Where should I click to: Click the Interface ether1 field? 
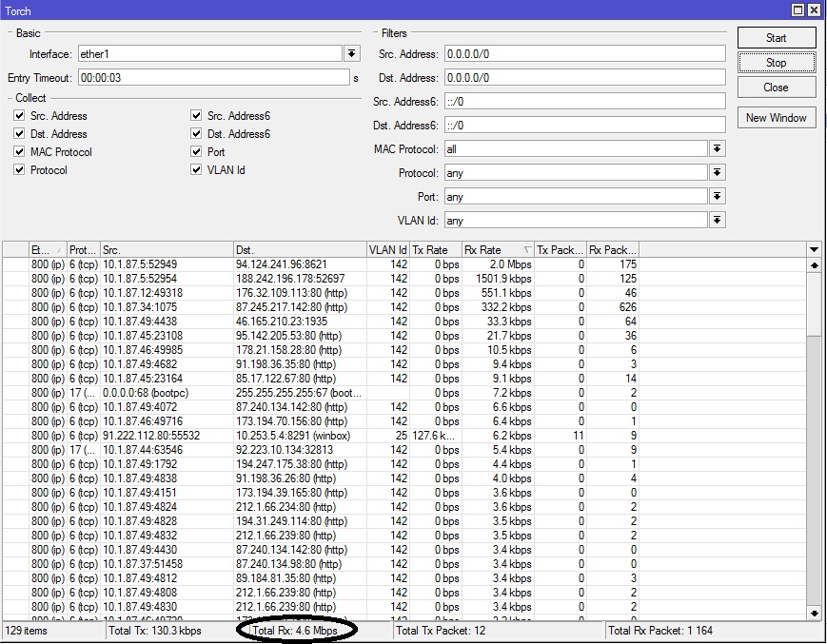[x=210, y=54]
